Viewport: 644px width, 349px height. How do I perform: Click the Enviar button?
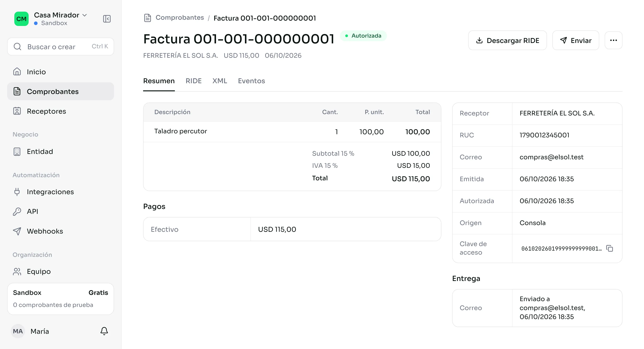pos(576,40)
